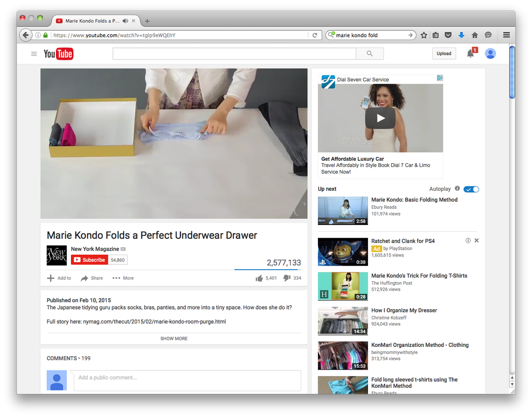Show bookmarks list icon

tap(435, 35)
